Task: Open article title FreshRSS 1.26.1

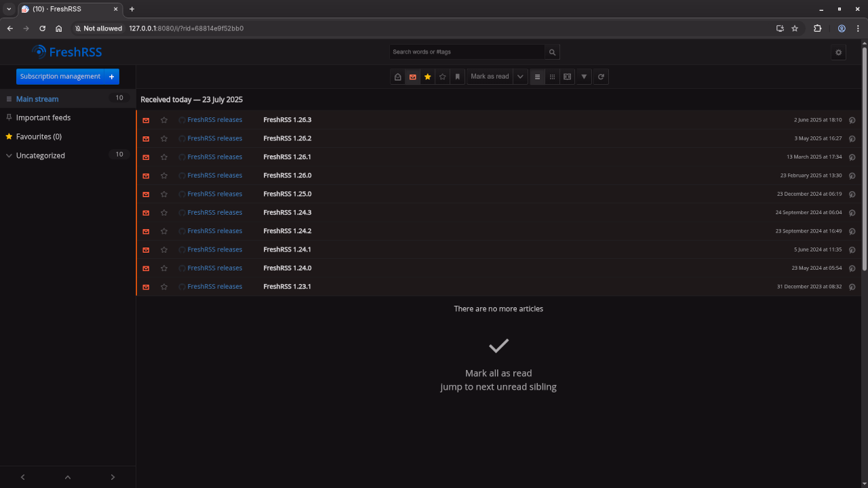Action: tap(288, 157)
